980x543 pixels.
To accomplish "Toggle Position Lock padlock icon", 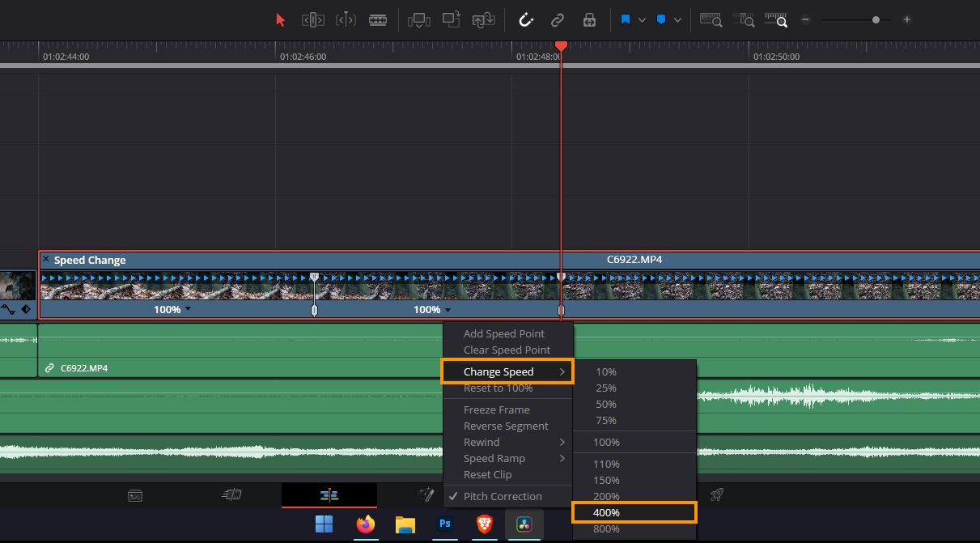I will click(x=590, y=19).
